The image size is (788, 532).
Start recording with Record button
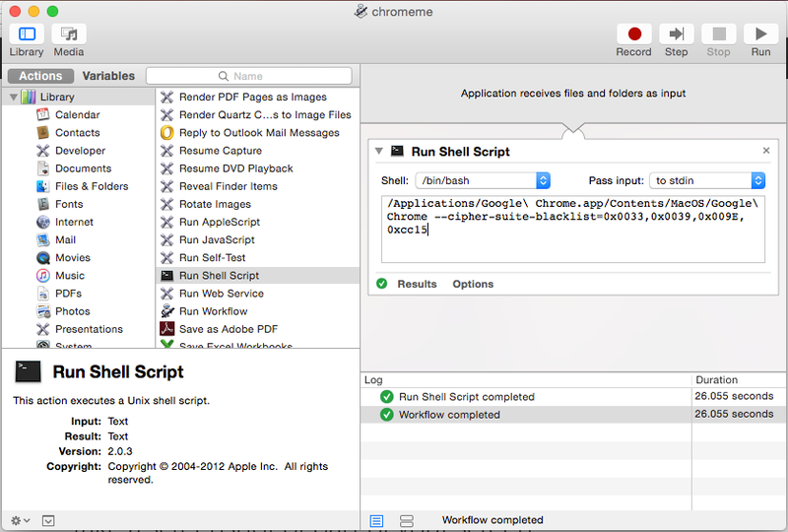point(634,34)
